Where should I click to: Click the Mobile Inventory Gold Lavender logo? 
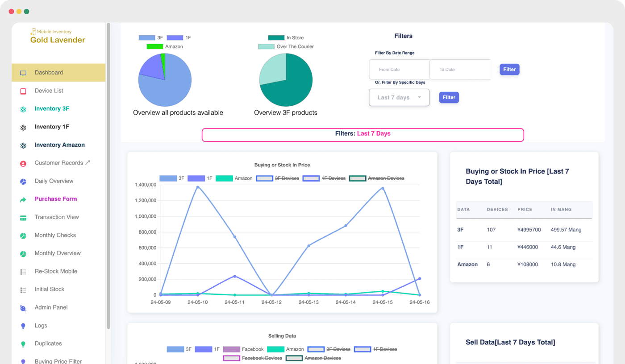point(58,36)
